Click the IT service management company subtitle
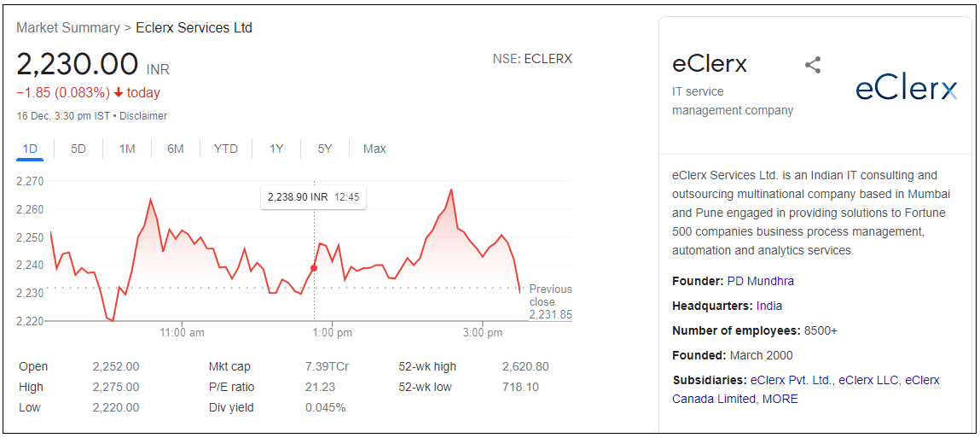This screenshot has width=980, height=438. point(733,101)
